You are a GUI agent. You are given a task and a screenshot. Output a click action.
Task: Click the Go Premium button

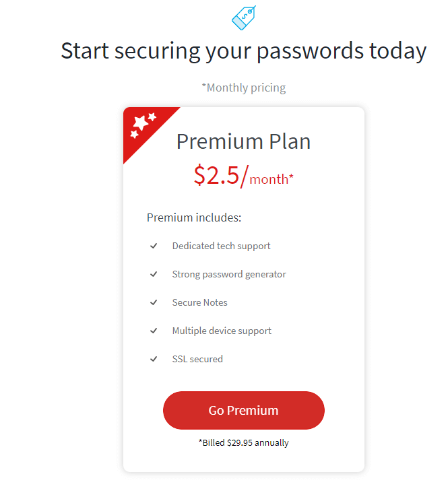(x=244, y=410)
